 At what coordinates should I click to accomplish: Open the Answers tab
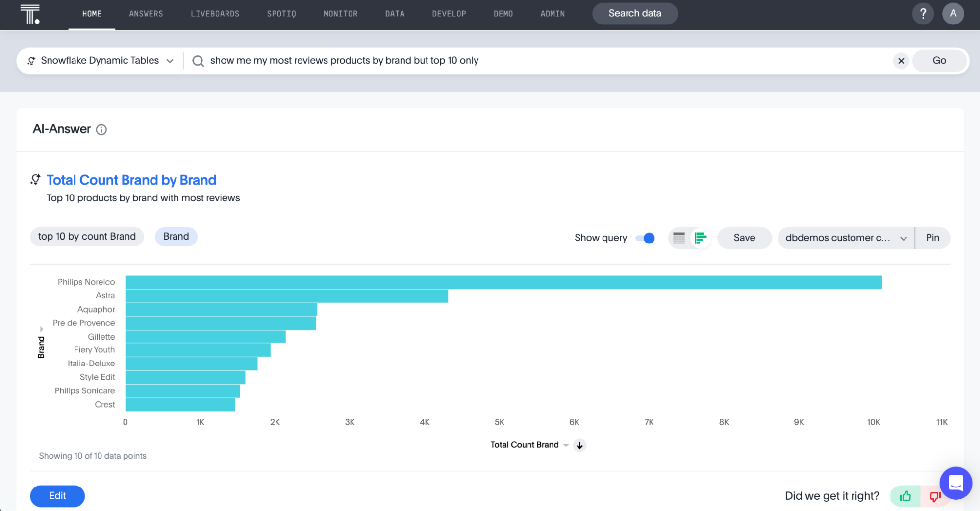pyautogui.click(x=146, y=14)
